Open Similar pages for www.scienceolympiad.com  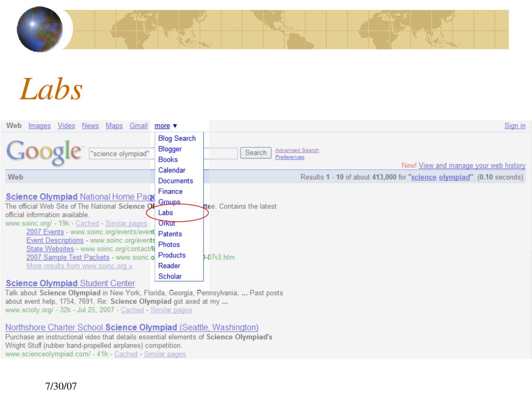[165, 354]
